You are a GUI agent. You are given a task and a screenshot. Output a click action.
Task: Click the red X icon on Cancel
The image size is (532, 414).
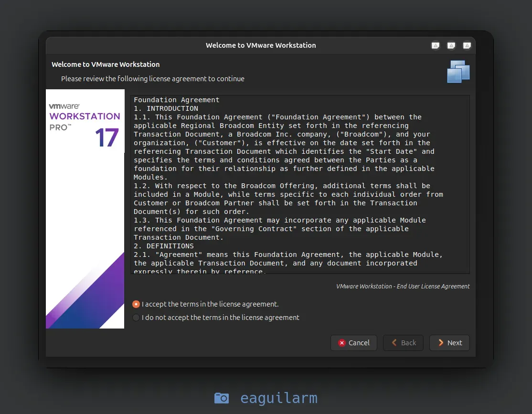(342, 343)
